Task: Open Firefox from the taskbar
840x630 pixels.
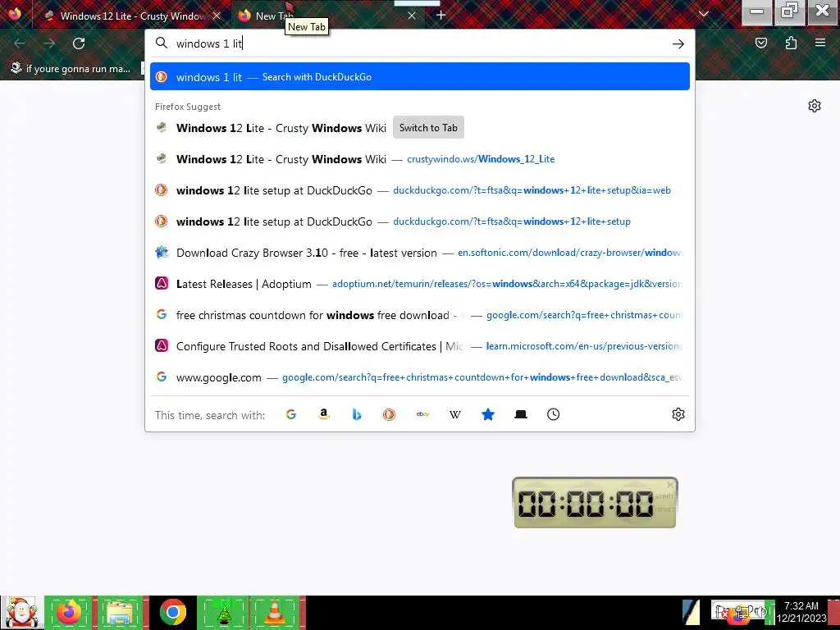Action: [x=69, y=612]
